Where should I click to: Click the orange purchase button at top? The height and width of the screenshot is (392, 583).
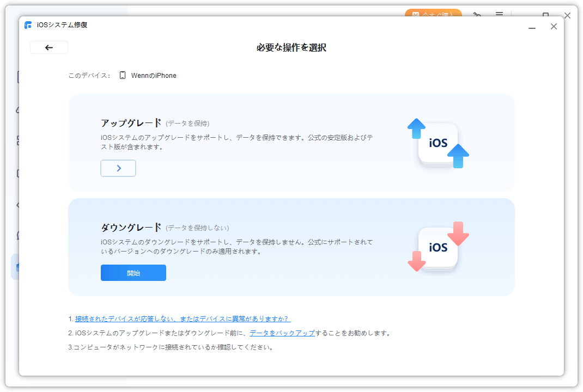pos(433,14)
